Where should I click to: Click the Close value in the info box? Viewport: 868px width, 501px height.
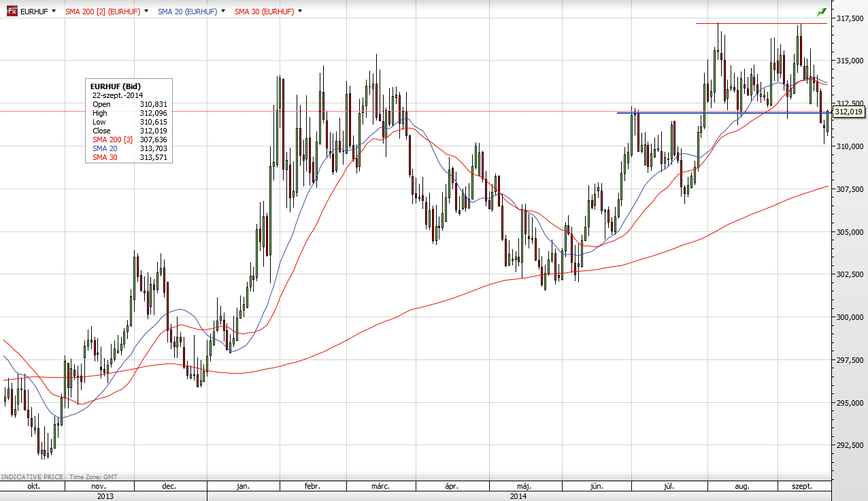[153, 131]
